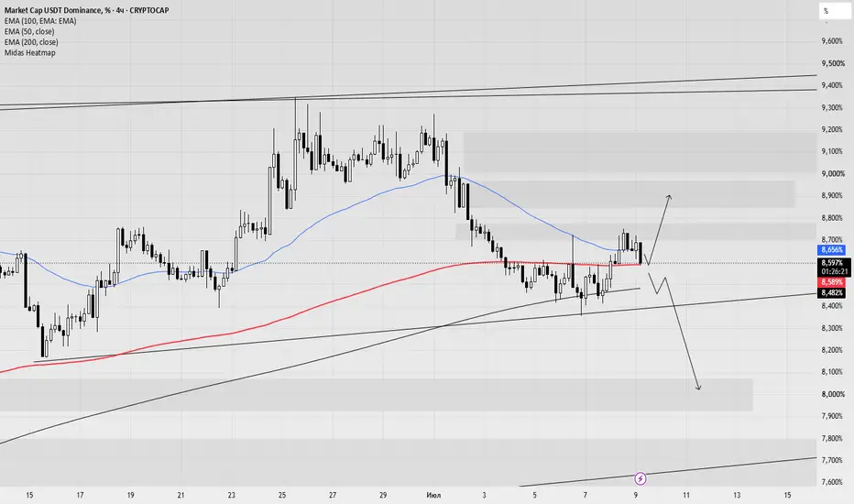Click date 9 on the time axis
854x504 pixels.
[636, 495]
